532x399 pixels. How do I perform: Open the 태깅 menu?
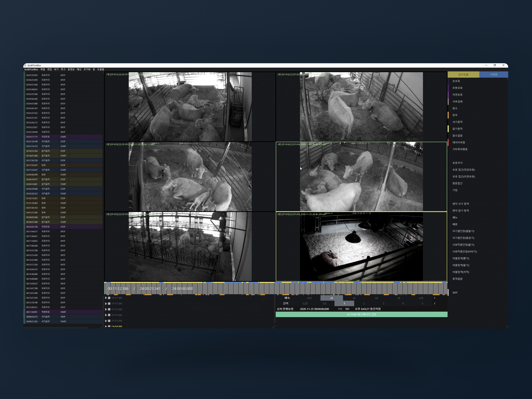click(79, 69)
